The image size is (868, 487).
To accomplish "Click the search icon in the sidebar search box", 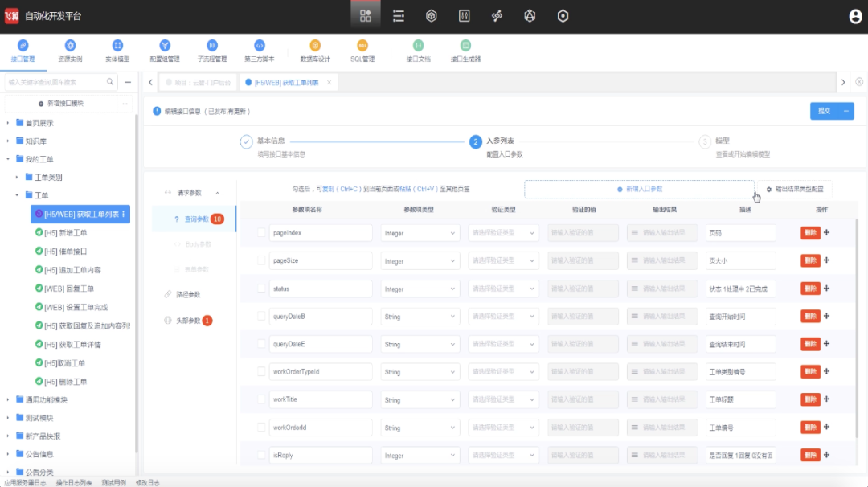I will [x=110, y=82].
